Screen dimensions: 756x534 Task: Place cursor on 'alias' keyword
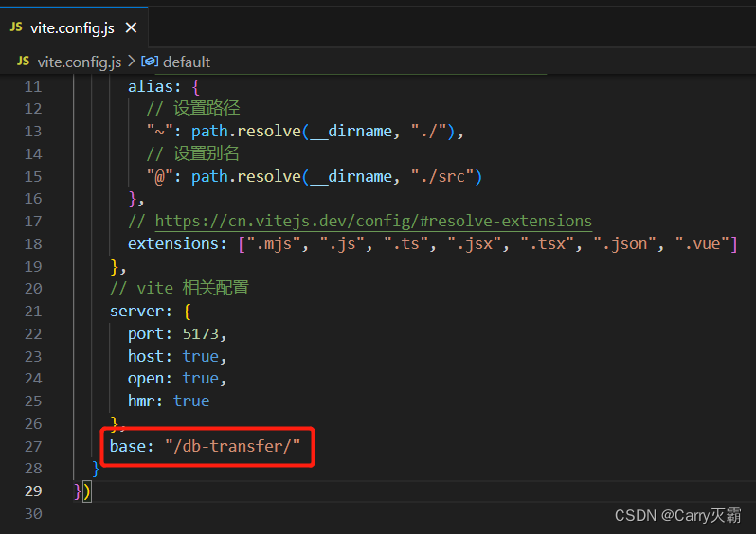150,87
